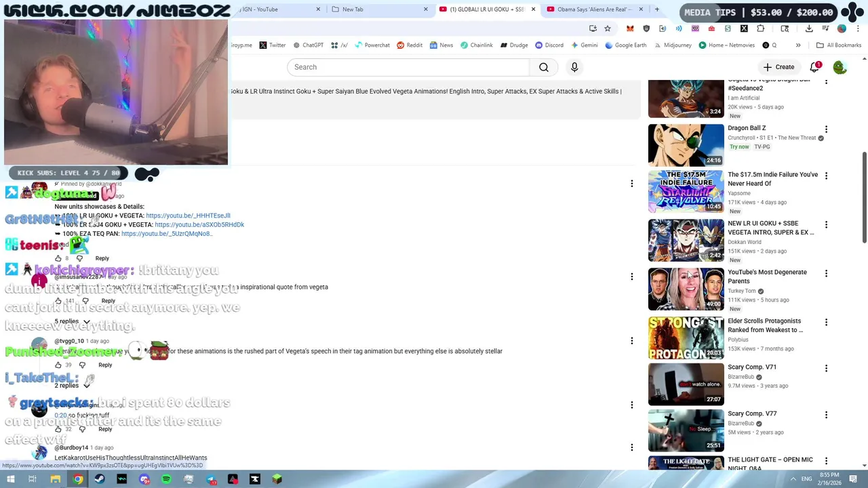Screen dimensions: 868x488
Task: Dislike the imsusanoo comment with 141 likes
Action: pos(85,301)
